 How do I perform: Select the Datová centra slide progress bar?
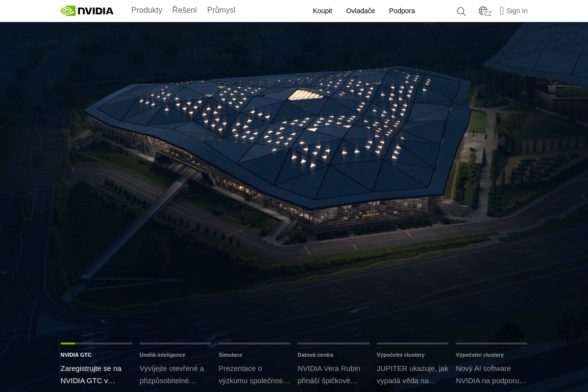[333, 343]
